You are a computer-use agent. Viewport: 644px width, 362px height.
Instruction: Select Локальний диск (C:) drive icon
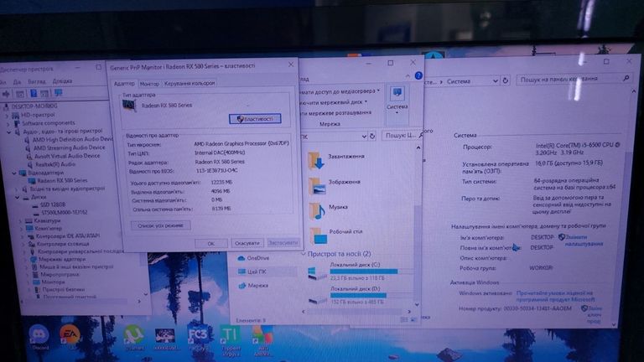[x=317, y=273]
